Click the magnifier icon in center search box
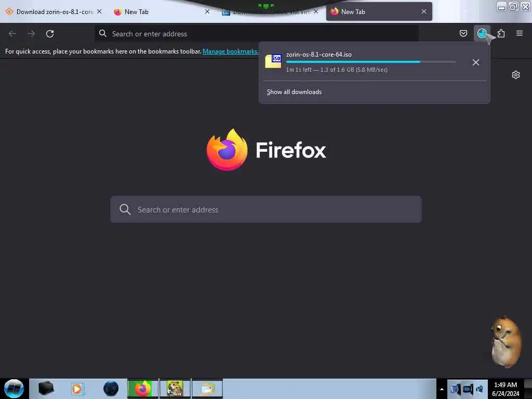 click(x=125, y=209)
